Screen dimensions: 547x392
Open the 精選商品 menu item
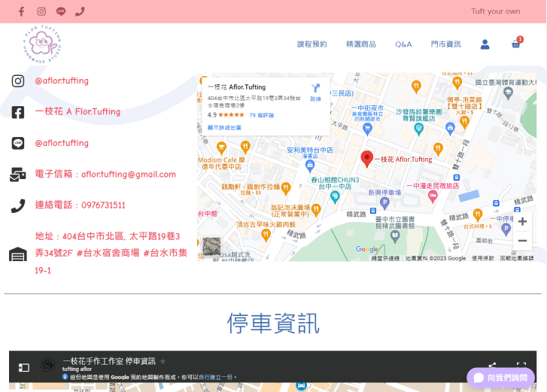tap(361, 44)
